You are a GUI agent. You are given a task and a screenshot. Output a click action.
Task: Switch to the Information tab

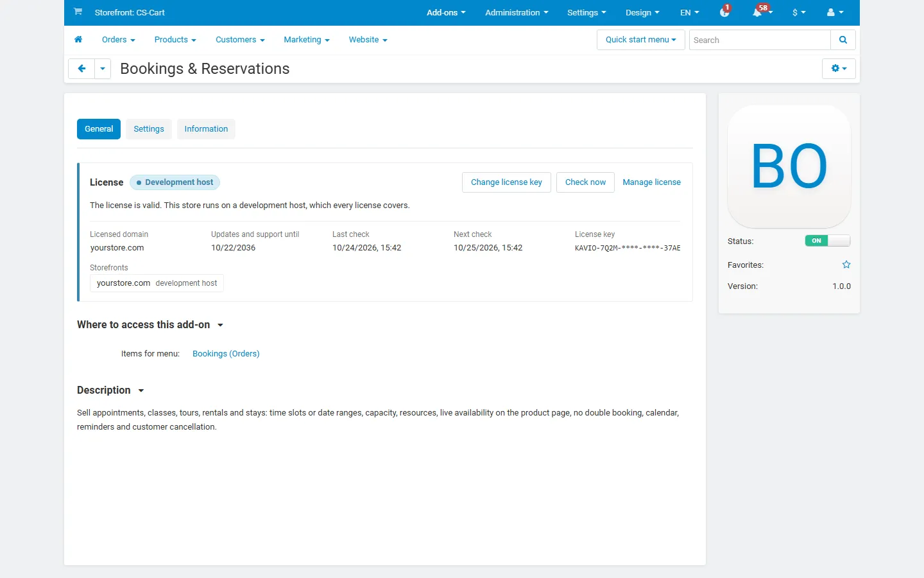coord(206,129)
